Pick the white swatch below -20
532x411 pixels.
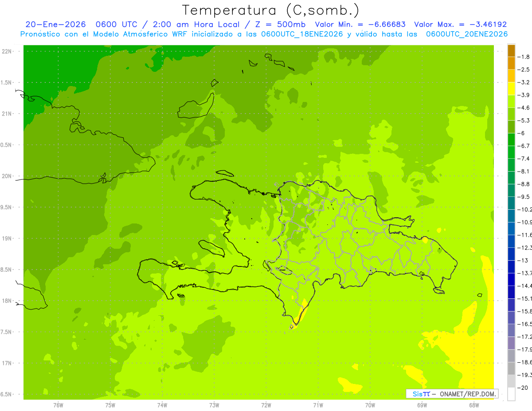coord(511,394)
